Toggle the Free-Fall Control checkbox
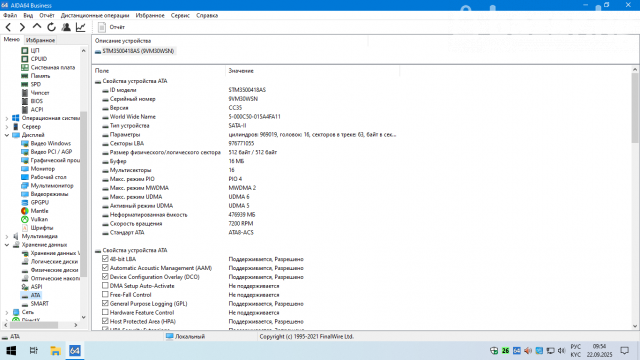640x360 pixels. 105,294
